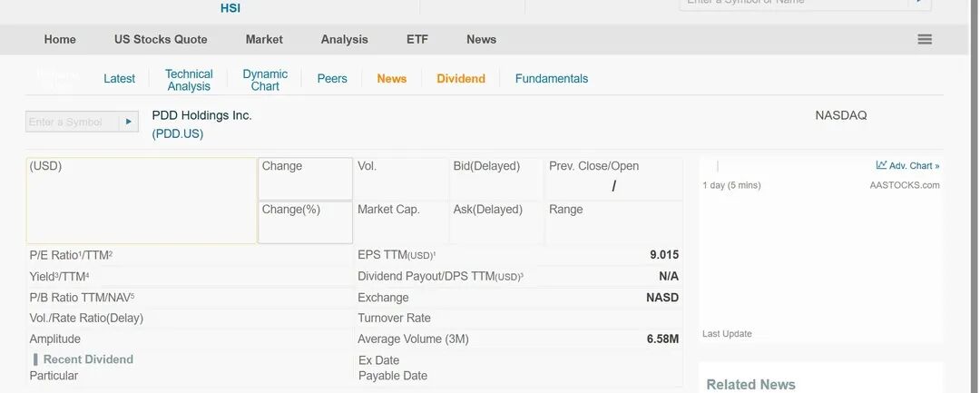Click the symbol search arrow button
The width and height of the screenshot is (980, 393).
[x=128, y=122]
